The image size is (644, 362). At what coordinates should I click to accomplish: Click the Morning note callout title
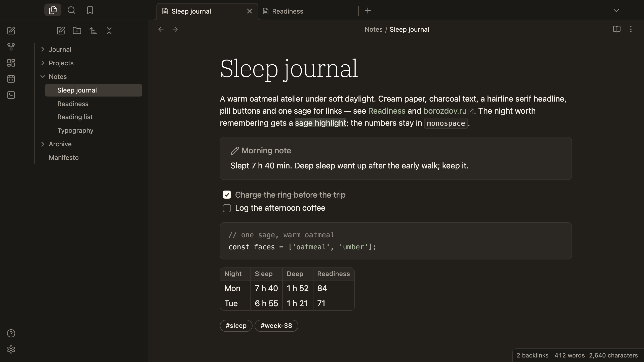(x=266, y=151)
